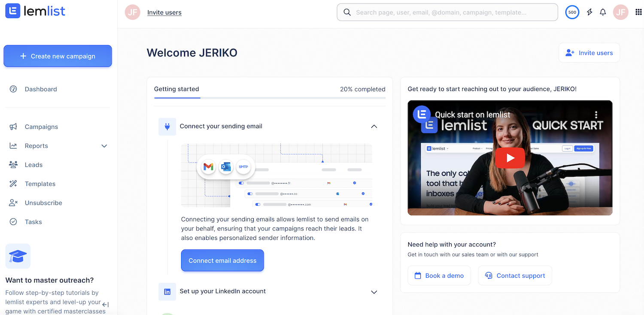Click Invite users button with person icon
The height and width of the screenshot is (315, 644).
pyautogui.click(x=589, y=53)
